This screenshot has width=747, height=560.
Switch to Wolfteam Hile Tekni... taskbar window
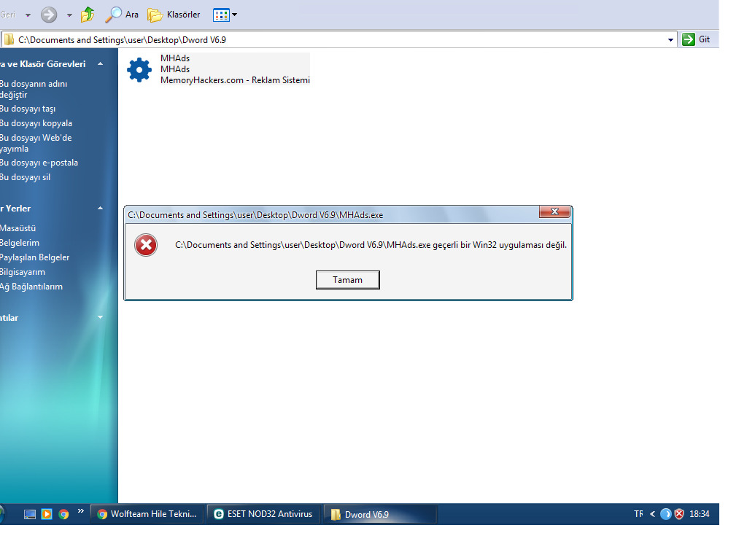(x=147, y=514)
